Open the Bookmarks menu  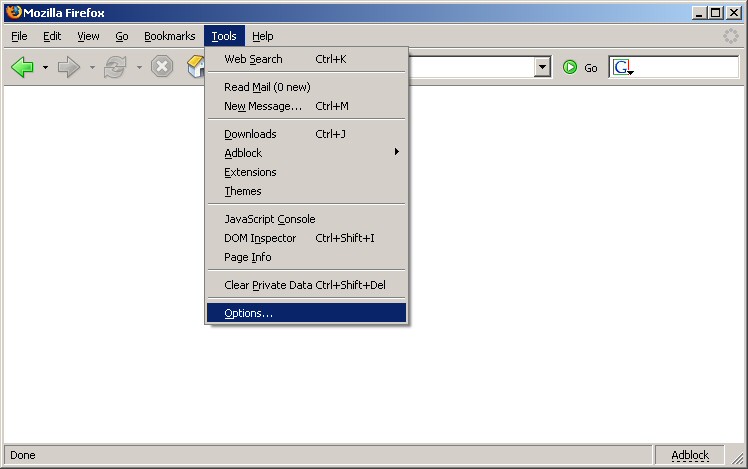coord(170,36)
